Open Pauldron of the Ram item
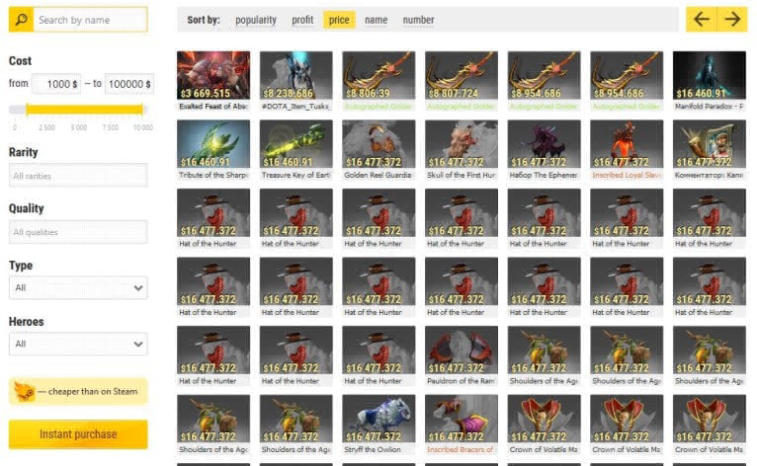The width and height of the screenshot is (757, 466). [461, 356]
